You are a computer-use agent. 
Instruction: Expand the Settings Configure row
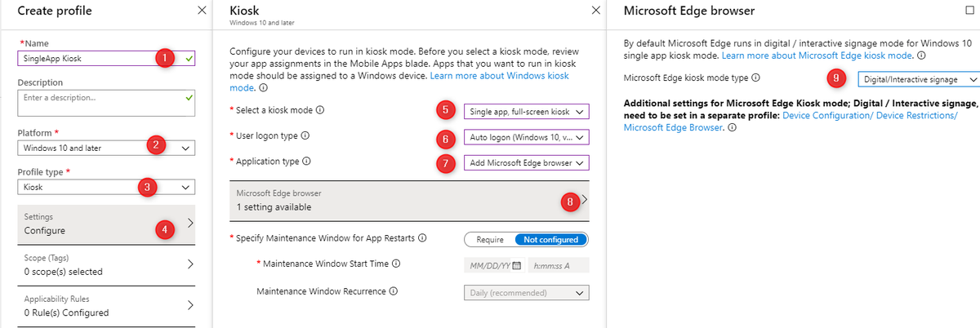click(x=106, y=224)
